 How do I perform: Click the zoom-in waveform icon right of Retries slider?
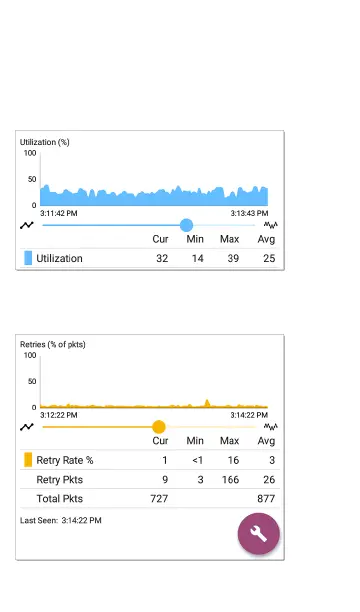point(271,427)
